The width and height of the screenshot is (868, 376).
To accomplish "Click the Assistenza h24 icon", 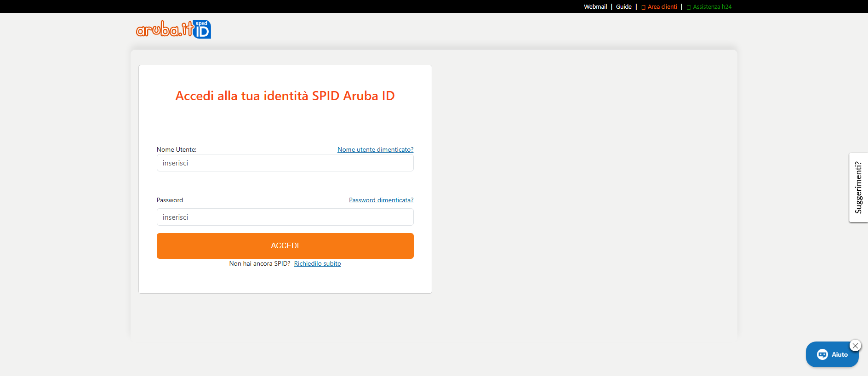I will click(689, 7).
